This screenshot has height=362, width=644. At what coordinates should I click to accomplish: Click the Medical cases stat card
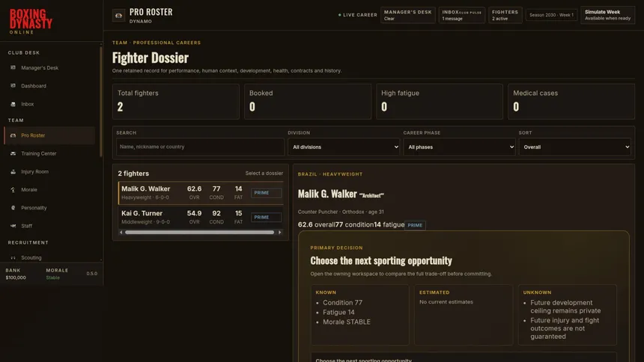pyautogui.click(x=571, y=102)
